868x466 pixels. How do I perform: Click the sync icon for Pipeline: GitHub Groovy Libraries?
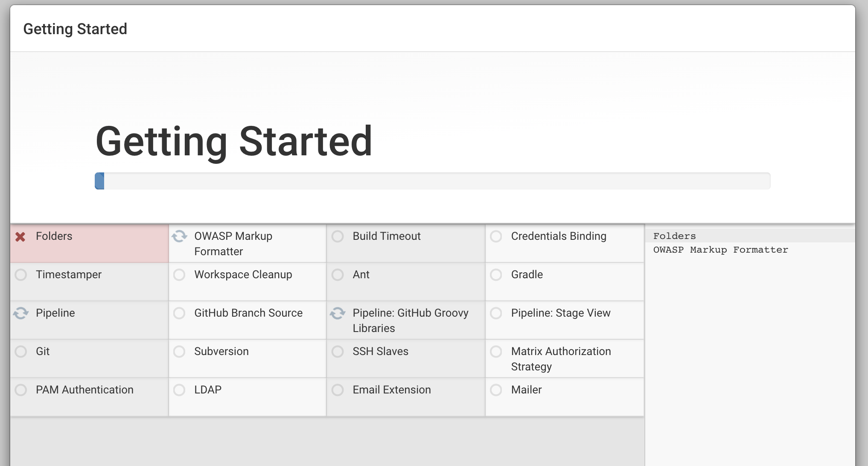338,313
